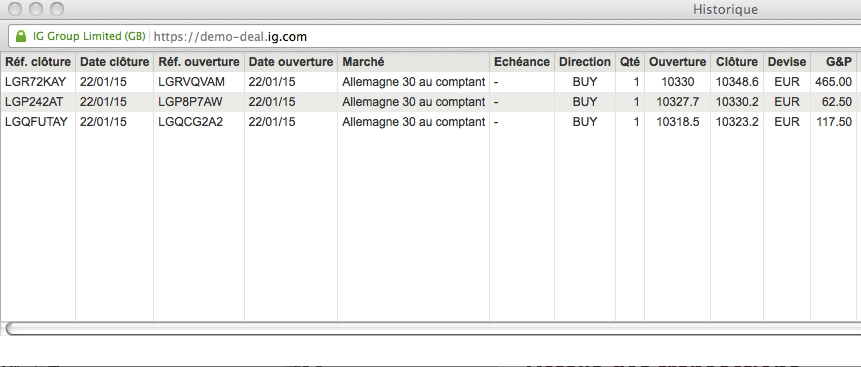
Task: Select the LGQFUTAY trade row
Action: click(430, 121)
